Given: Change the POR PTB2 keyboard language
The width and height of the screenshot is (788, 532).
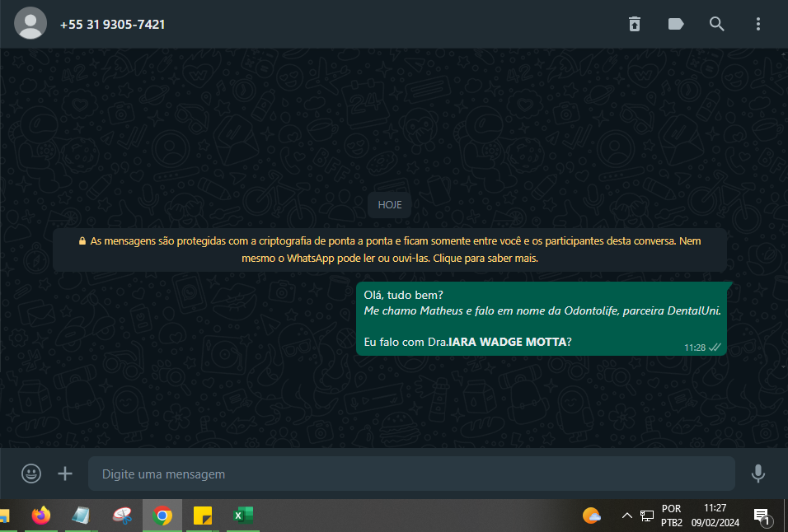Looking at the screenshot, I should [672, 516].
